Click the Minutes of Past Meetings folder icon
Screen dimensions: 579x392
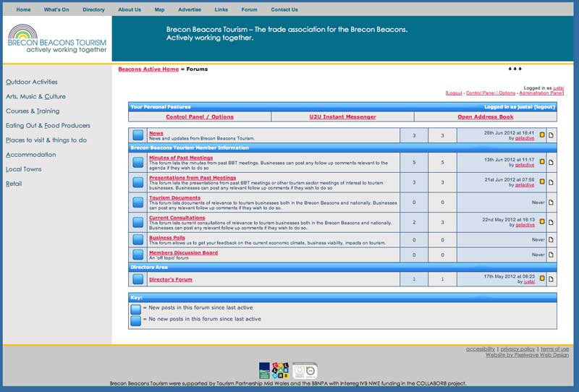coord(138,163)
